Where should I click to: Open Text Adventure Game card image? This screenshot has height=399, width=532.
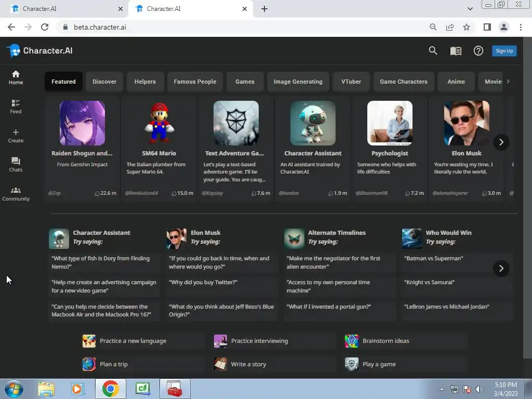tap(236, 123)
